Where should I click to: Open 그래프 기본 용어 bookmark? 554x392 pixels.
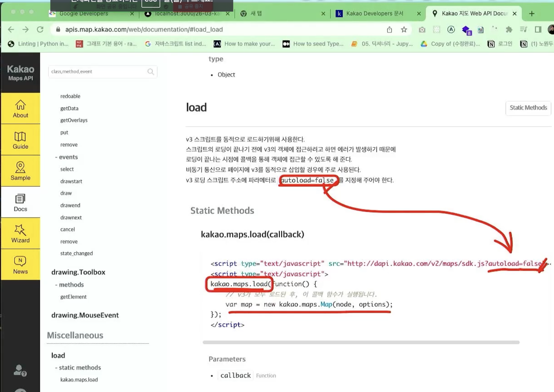(x=106, y=44)
